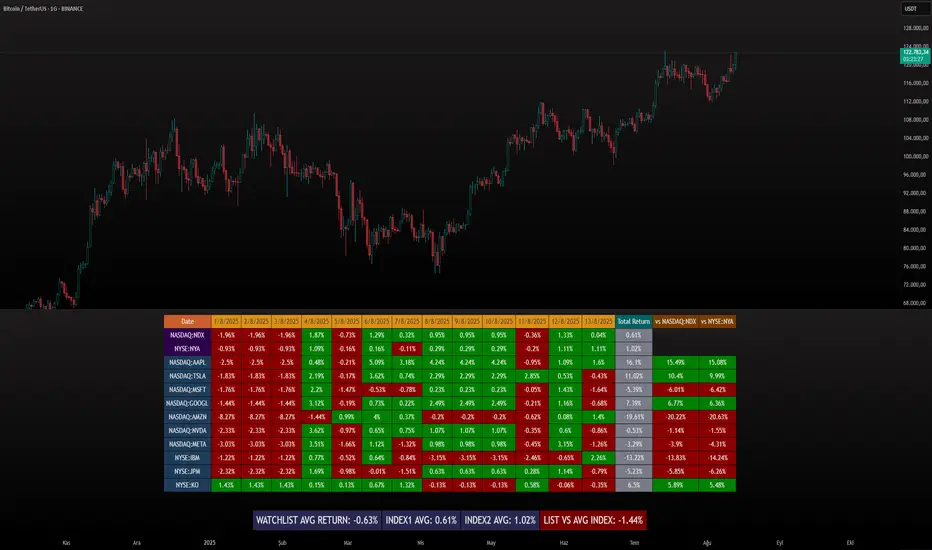The width and height of the screenshot is (932, 550).
Task: Click the NASDAQ:META row label
Action: (187, 445)
